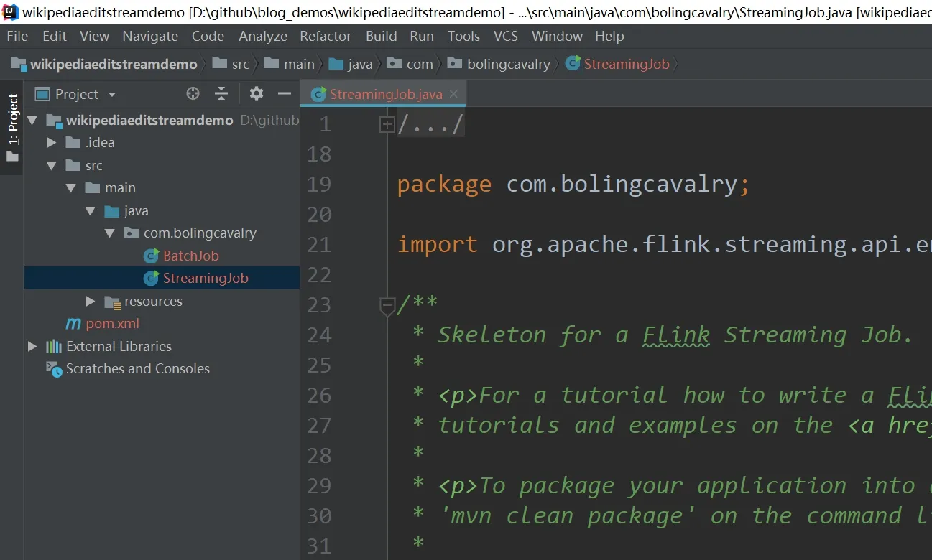The height and width of the screenshot is (560, 932).
Task: Click the src folder icon in the tree
Action: [73, 165]
